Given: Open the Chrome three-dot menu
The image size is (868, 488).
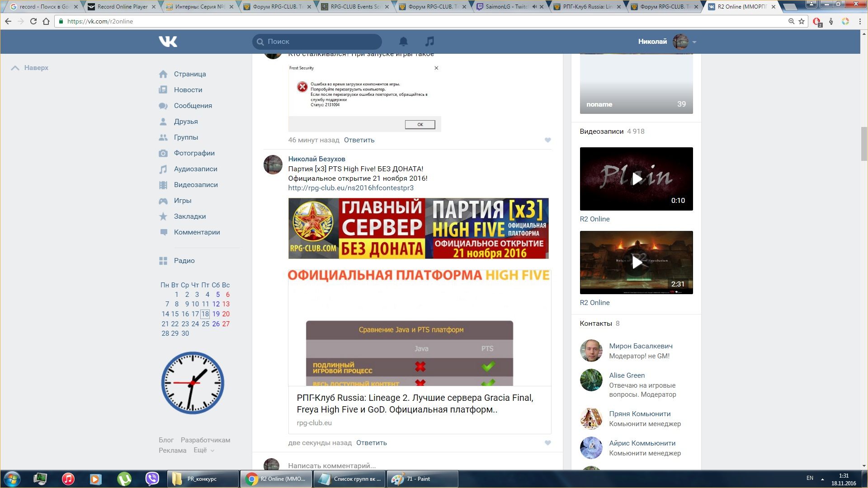Looking at the screenshot, I should point(860,21).
